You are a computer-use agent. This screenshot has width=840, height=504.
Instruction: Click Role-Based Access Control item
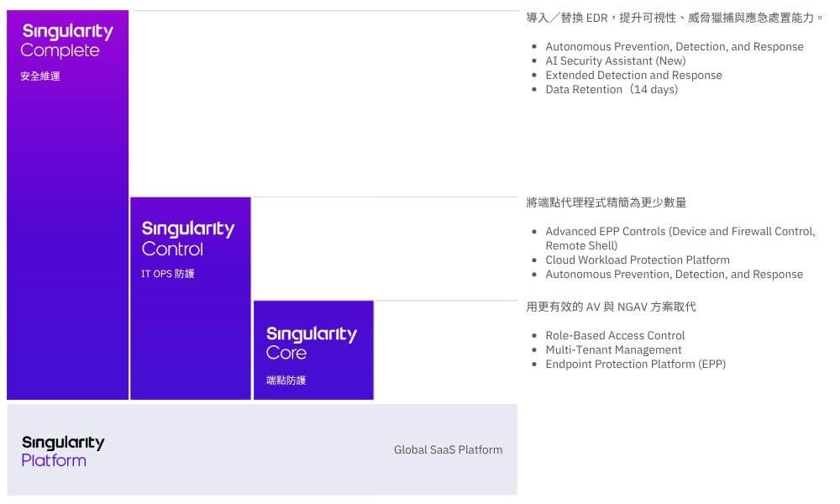(615, 336)
